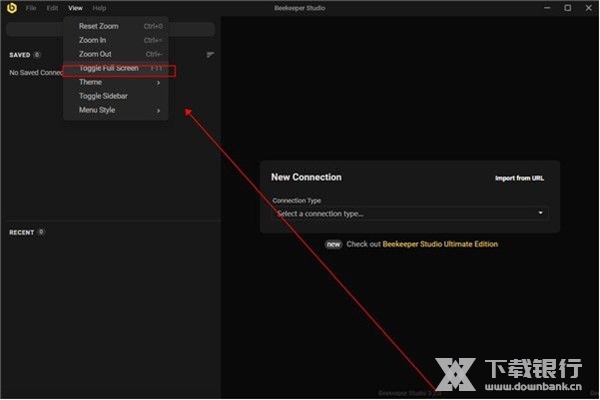The height and width of the screenshot is (400, 600).
Task: Click Import from URL button
Action: point(519,178)
